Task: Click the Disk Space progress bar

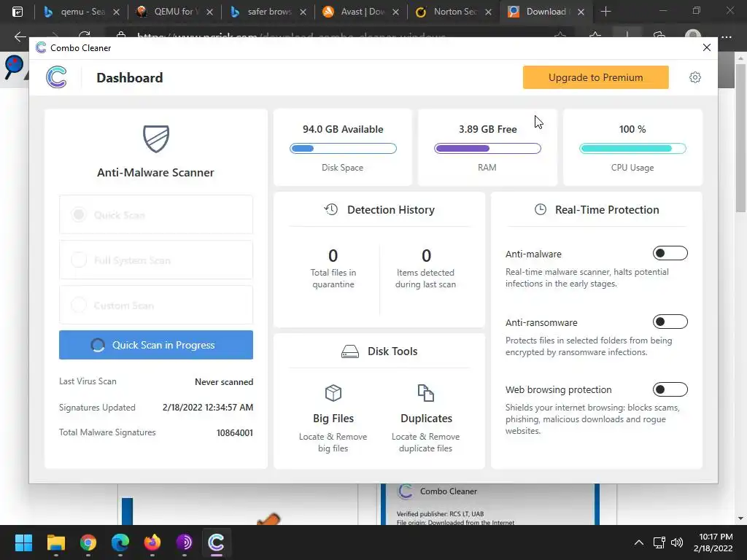Action: (343, 149)
